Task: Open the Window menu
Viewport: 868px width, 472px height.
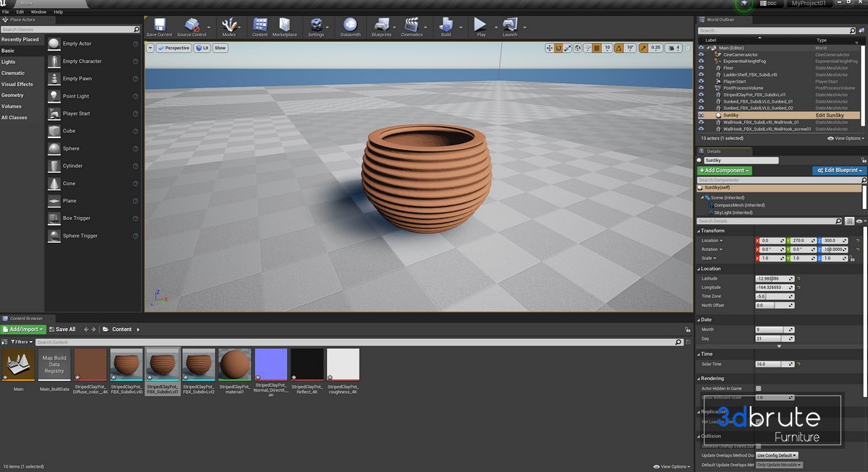Action: point(38,12)
